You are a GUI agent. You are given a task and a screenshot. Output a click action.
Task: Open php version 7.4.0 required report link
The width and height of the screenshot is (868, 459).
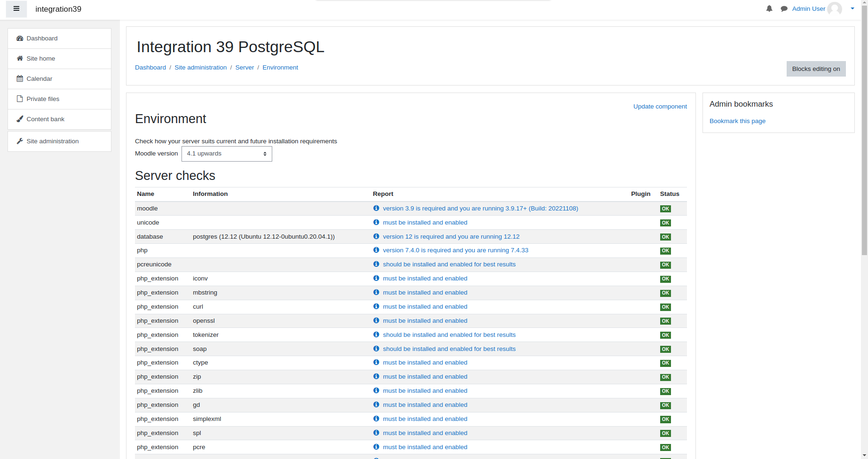[456, 250]
